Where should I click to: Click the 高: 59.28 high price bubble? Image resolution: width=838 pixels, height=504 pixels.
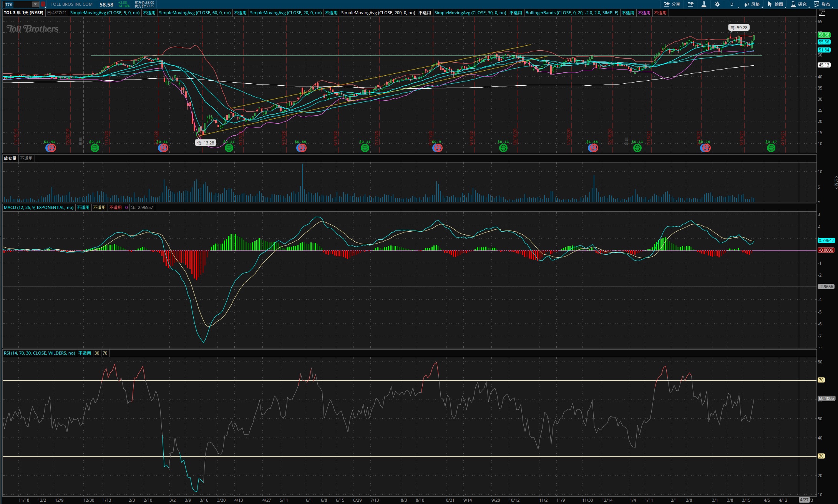coord(739,28)
